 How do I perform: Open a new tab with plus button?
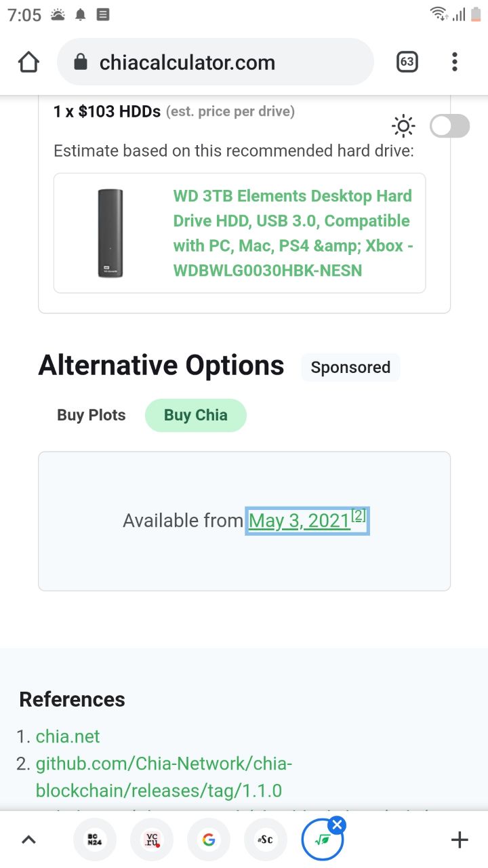pyautogui.click(x=460, y=840)
